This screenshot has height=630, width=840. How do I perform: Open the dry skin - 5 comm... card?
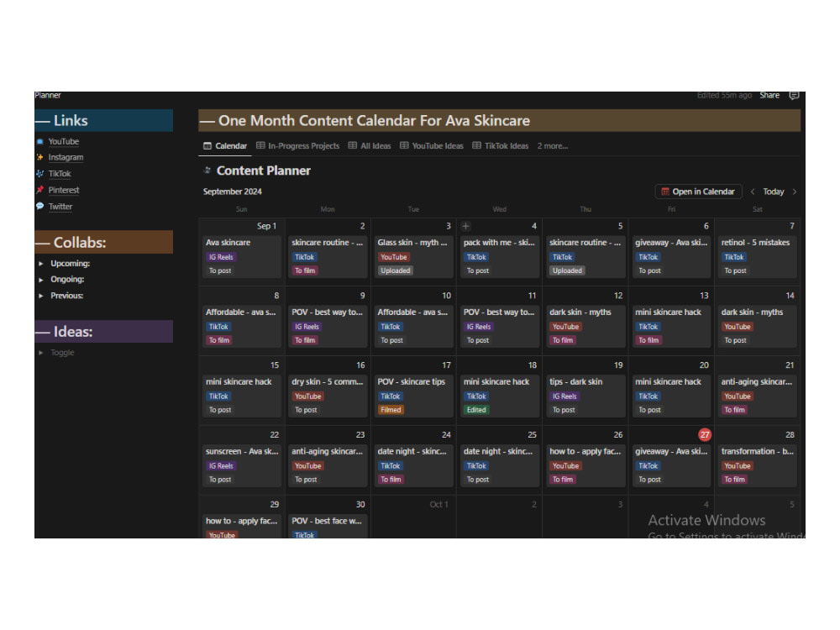[x=328, y=396]
